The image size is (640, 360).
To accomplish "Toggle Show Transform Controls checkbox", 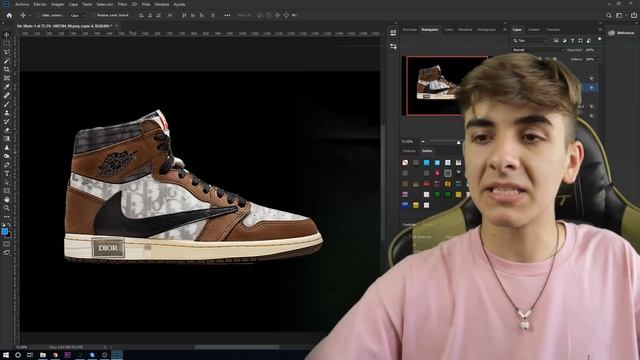I will click(x=93, y=16).
